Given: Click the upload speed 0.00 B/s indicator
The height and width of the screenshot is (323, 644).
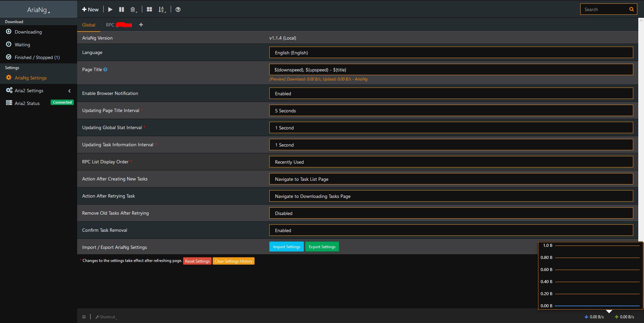Looking at the screenshot, I should pos(624,317).
